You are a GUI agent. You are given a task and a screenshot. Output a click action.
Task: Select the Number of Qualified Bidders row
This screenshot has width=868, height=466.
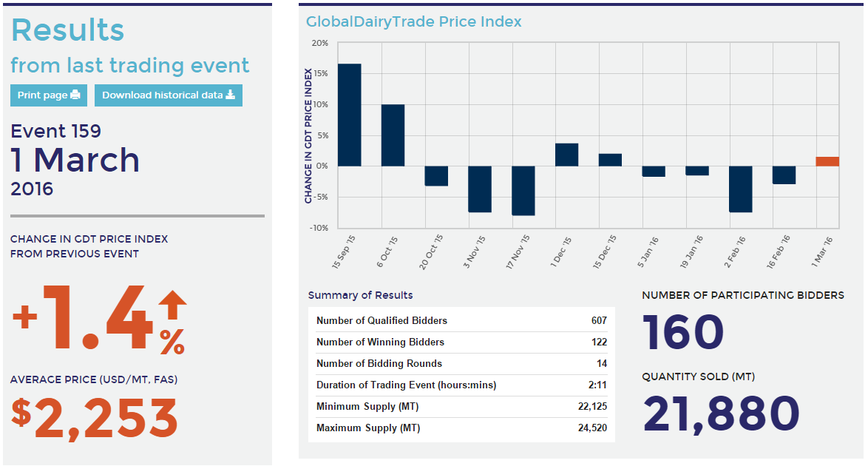tap(461, 321)
